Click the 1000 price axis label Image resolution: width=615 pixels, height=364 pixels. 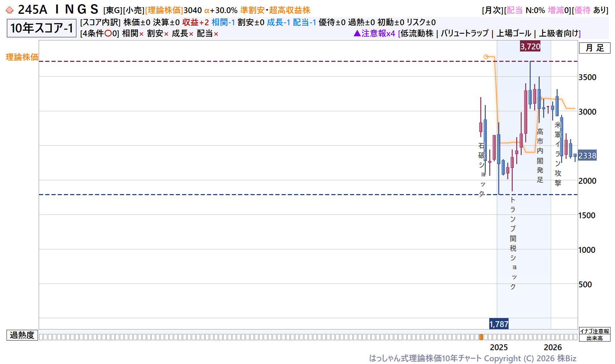click(x=587, y=250)
